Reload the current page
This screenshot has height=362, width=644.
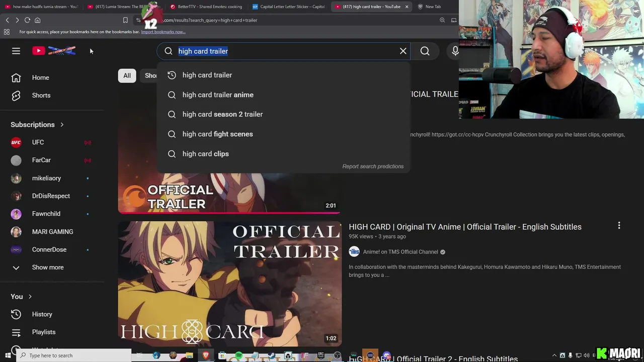click(x=27, y=20)
